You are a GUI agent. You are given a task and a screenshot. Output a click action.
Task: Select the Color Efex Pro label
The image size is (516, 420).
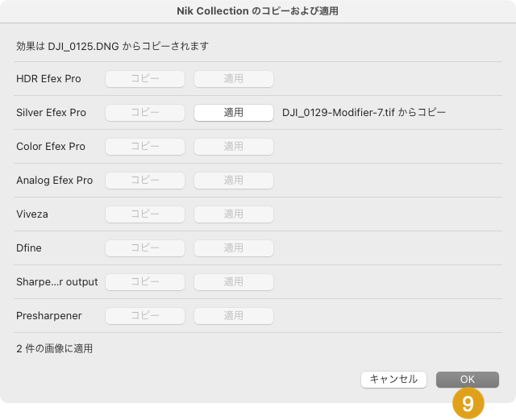point(51,147)
